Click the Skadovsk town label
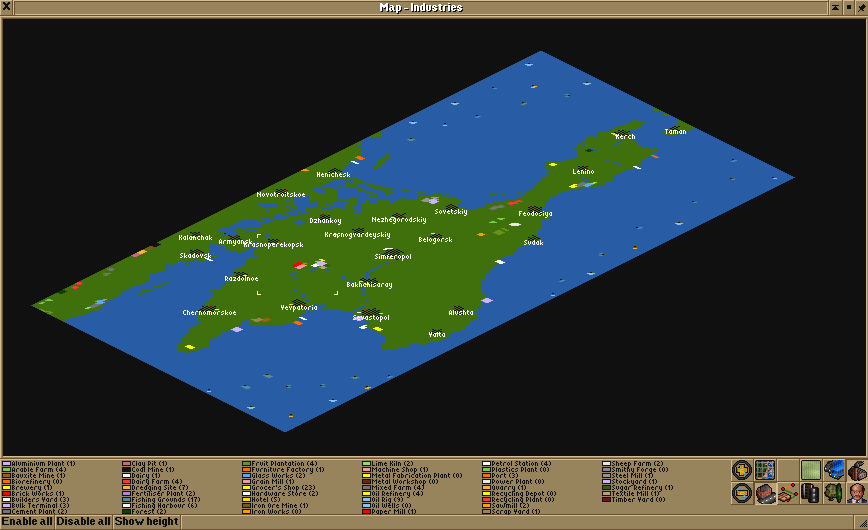868x530 pixels. [195, 255]
